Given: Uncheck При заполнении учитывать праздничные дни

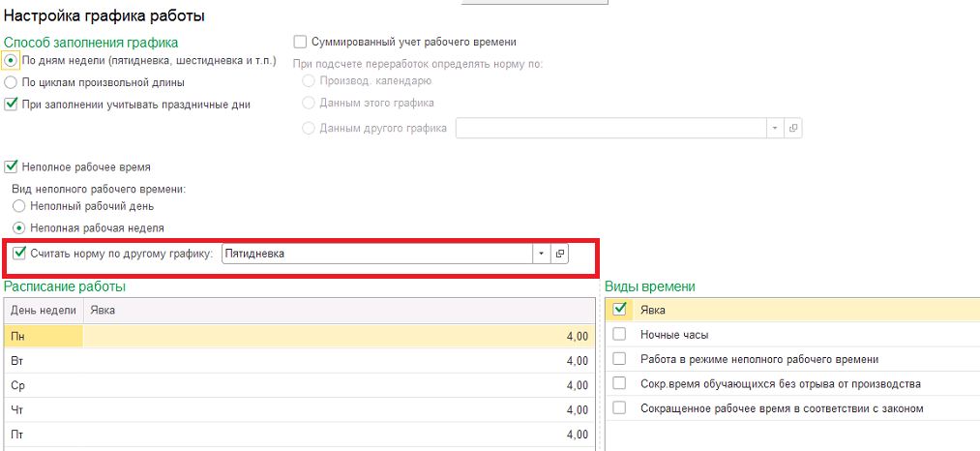Looking at the screenshot, I should [11, 105].
